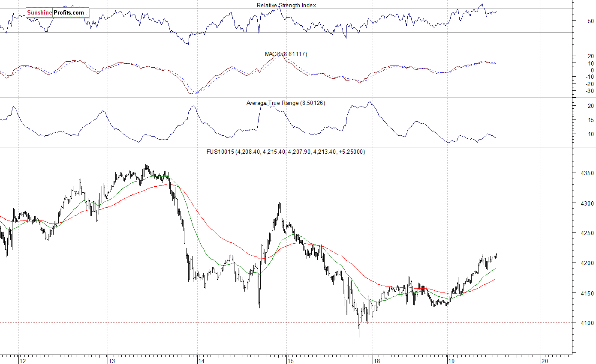Viewport: 596px width, 364px height.
Task: Click the 4150 price axis label
Action: click(x=587, y=293)
